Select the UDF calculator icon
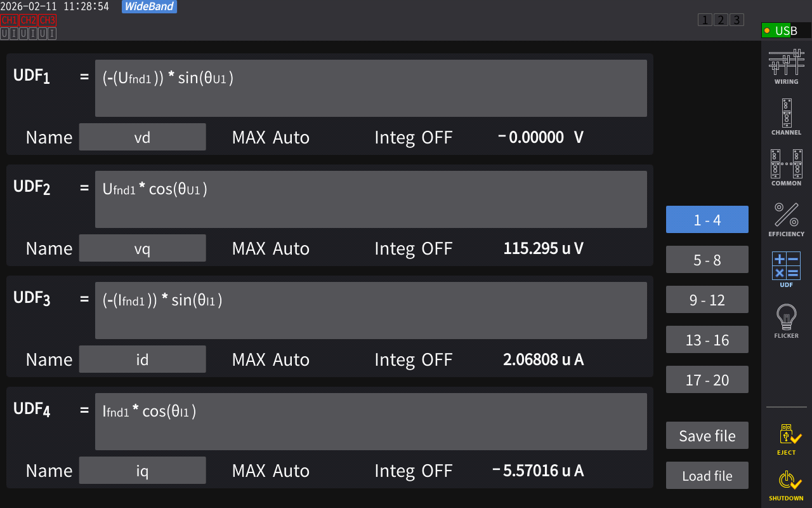Image resolution: width=812 pixels, height=508 pixels. [786, 269]
